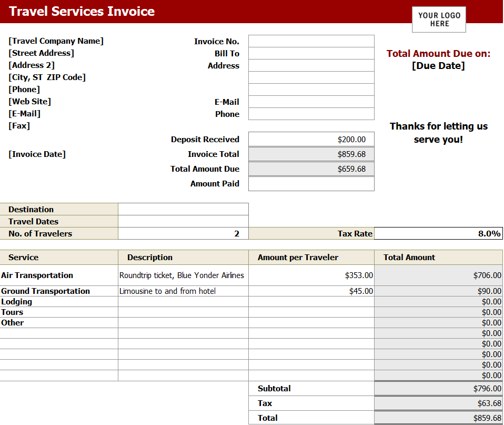Click the [Due Date] placeholder text
Screen dimensions: 504x425
pyautogui.click(x=438, y=66)
